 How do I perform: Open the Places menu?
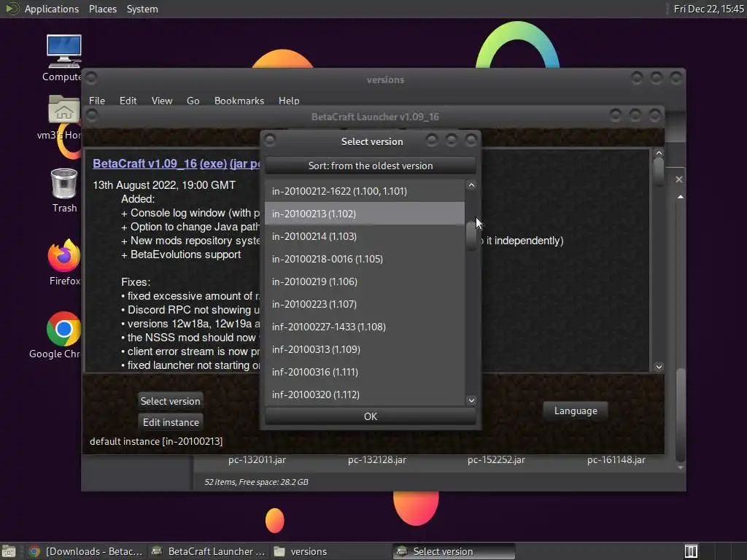coord(102,9)
